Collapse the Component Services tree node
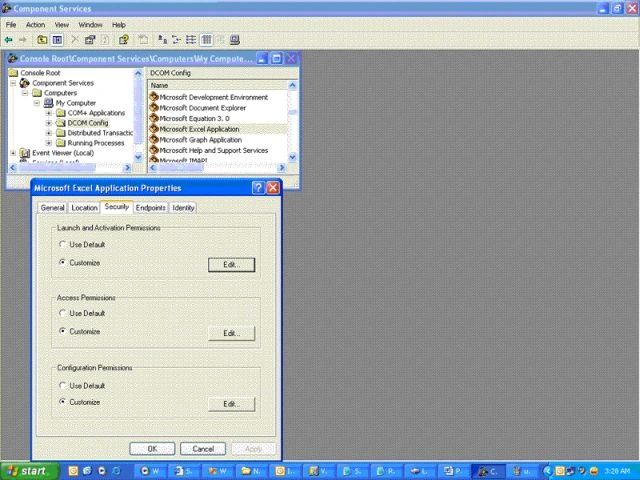Image resolution: width=640 pixels, height=480 pixels. pos(13,83)
